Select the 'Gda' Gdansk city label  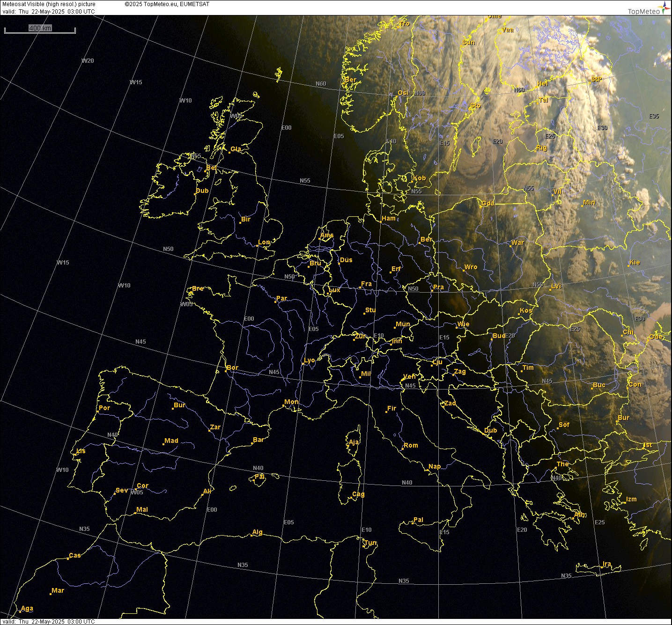click(x=487, y=203)
